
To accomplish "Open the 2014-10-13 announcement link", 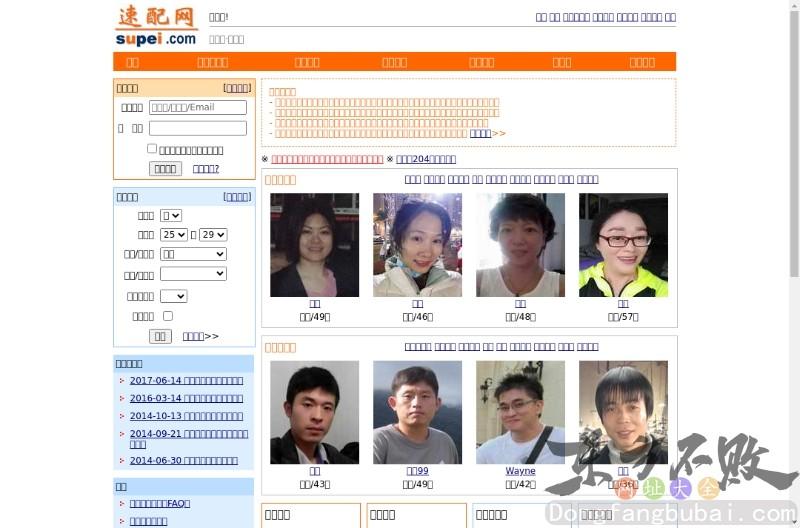I will pyautogui.click(x=186, y=416).
